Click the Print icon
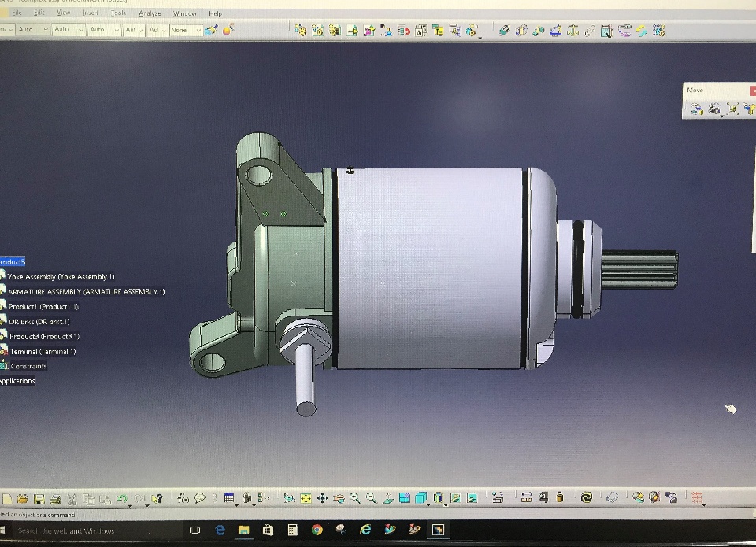Image resolution: width=756 pixels, height=547 pixels. pos(55,499)
